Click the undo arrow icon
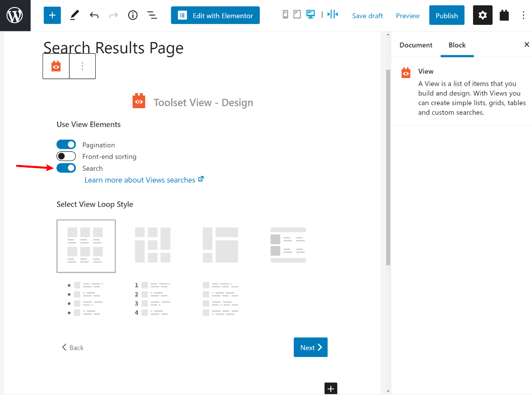The height and width of the screenshot is (396, 532). tap(94, 16)
